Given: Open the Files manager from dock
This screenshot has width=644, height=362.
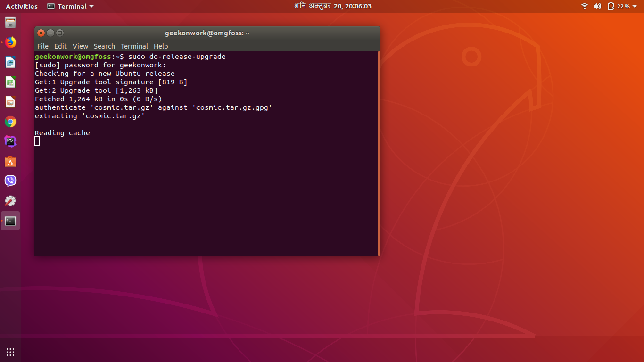Looking at the screenshot, I should pyautogui.click(x=10, y=23).
